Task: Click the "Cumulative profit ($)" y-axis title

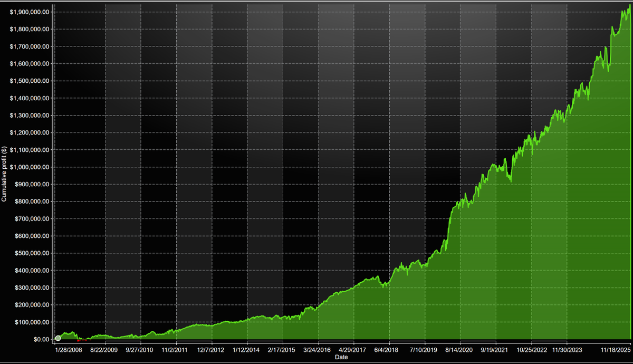Action: click(x=5, y=175)
